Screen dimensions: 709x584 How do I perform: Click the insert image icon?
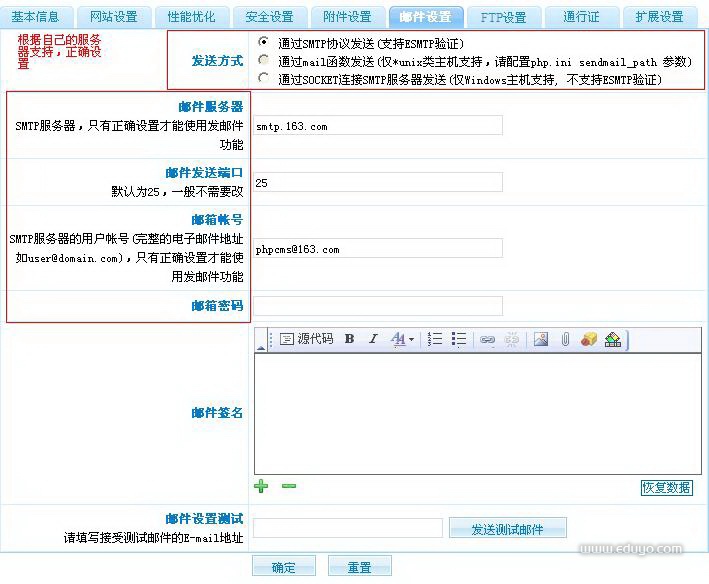click(541, 339)
